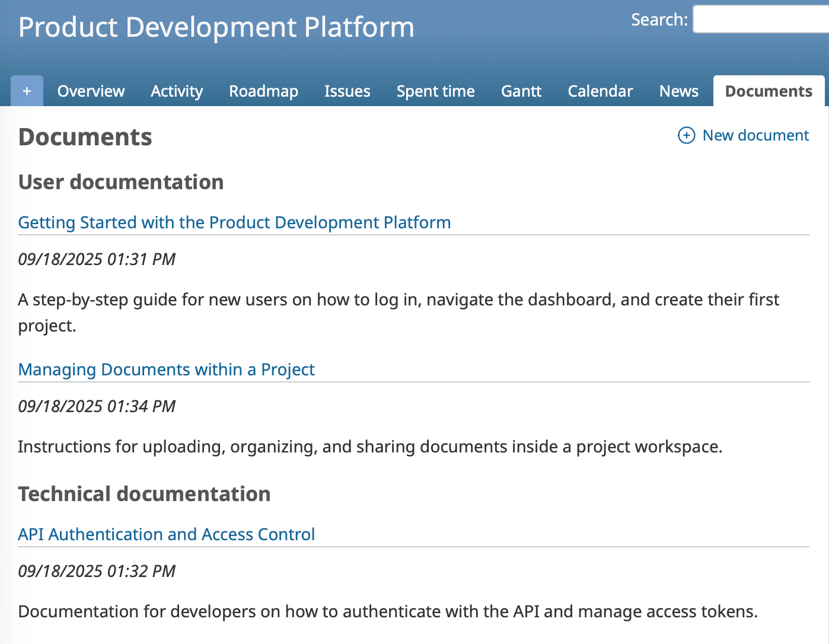Switch to the Spent time tab
This screenshot has height=644, width=829.
[435, 91]
